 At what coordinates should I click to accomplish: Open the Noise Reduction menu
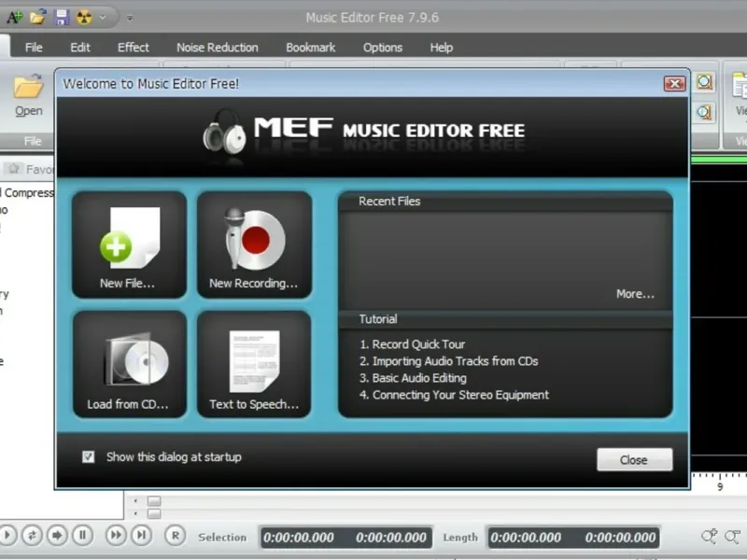[x=218, y=48]
